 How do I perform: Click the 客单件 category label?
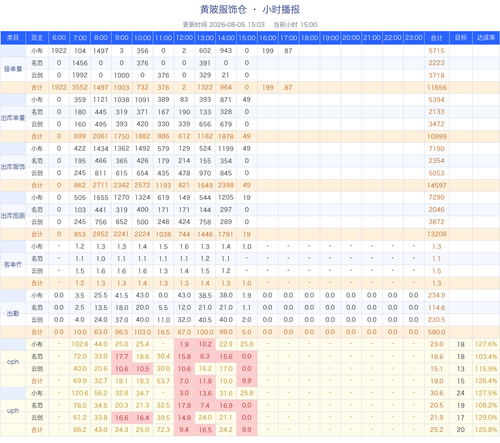(x=13, y=265)
